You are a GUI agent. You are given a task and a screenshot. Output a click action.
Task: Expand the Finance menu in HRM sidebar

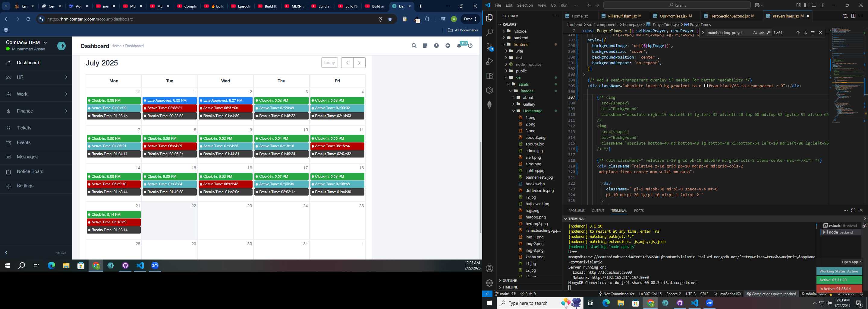[36, 111]
